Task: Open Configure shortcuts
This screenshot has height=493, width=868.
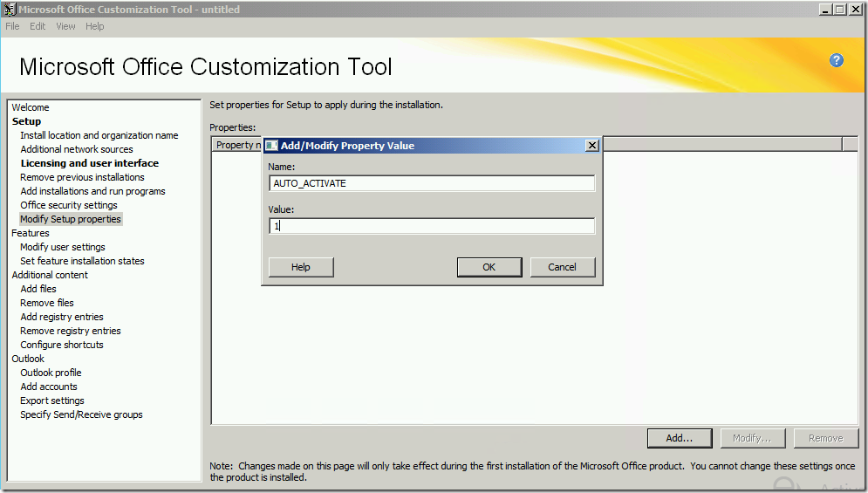Action: (61, 345)
